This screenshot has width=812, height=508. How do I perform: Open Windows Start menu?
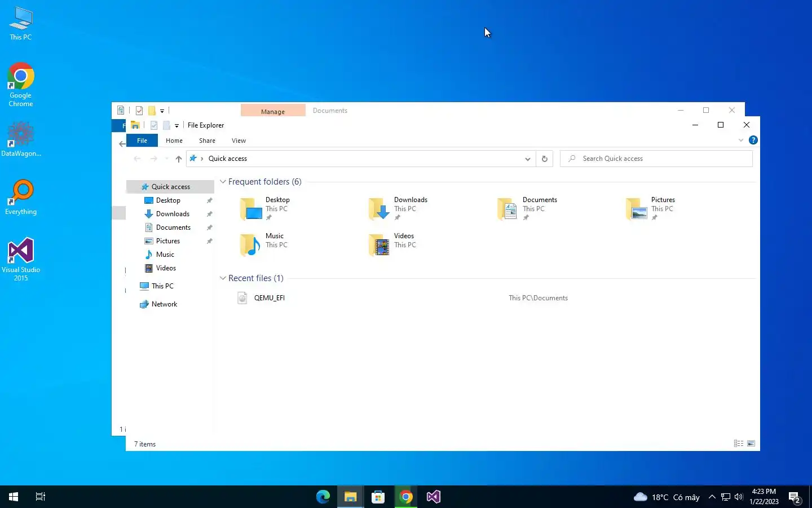tap(14, 497)
